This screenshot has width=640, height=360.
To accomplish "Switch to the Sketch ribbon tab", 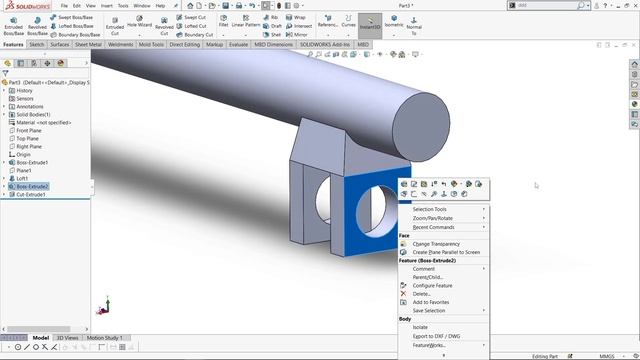I will [x=36, y=44].
